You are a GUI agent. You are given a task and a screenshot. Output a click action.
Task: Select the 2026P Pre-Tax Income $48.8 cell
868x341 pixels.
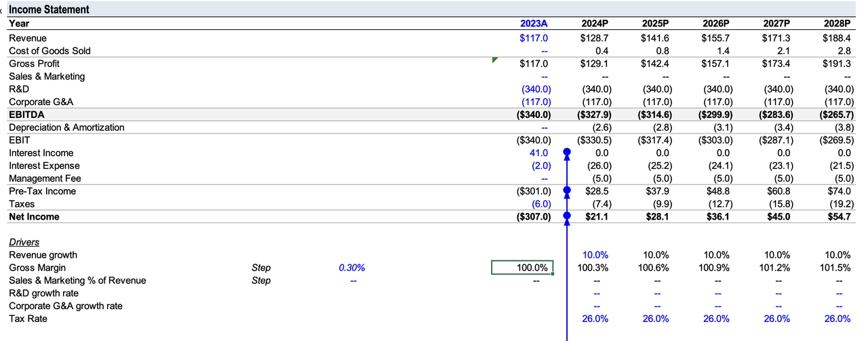tap(719, 191)
